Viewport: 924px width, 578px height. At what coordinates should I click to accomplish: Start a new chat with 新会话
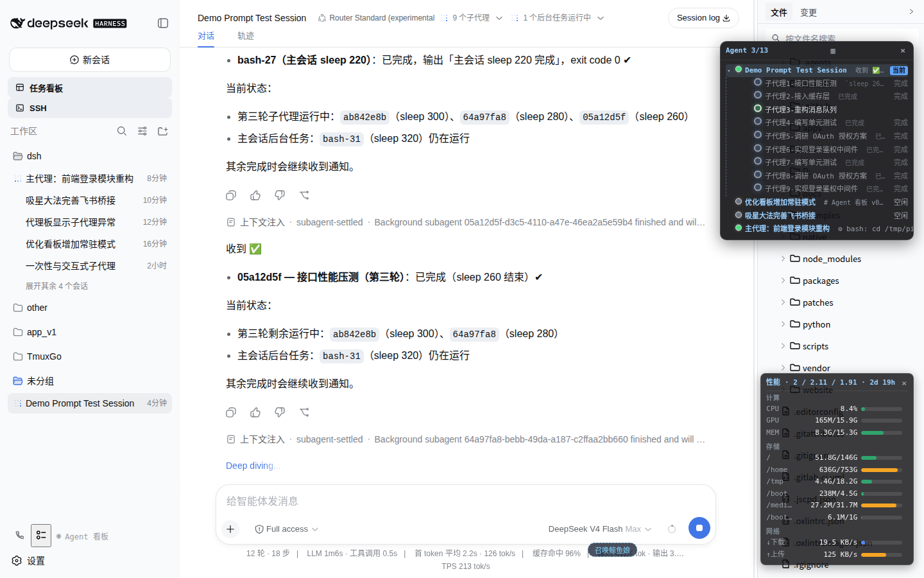click(x=90, y=60)
